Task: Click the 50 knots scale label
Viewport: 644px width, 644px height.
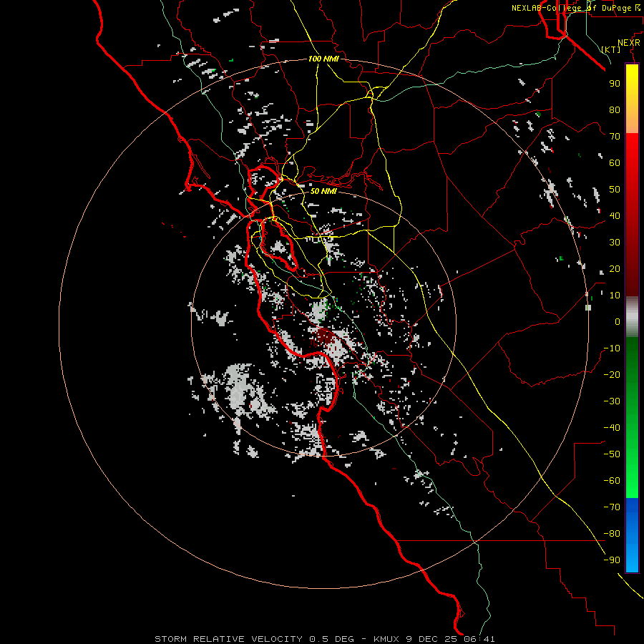Action: 615,190
